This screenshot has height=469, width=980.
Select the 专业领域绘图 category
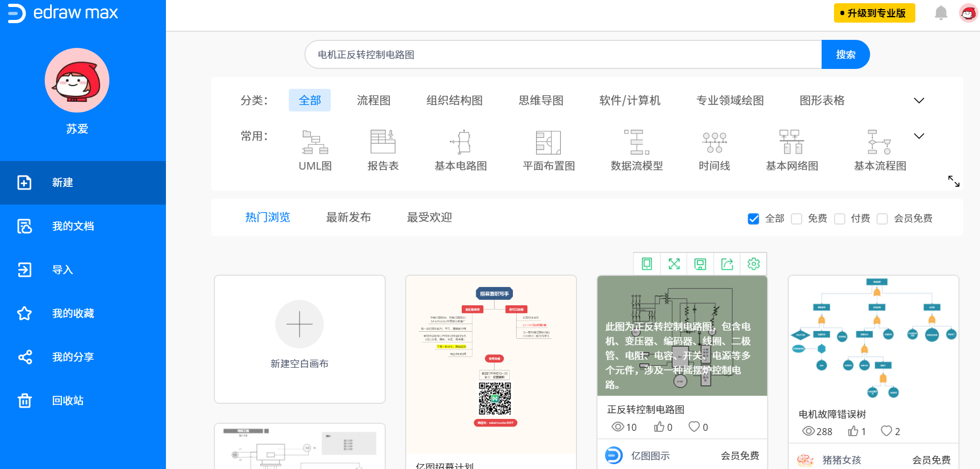tap(730, 100)
